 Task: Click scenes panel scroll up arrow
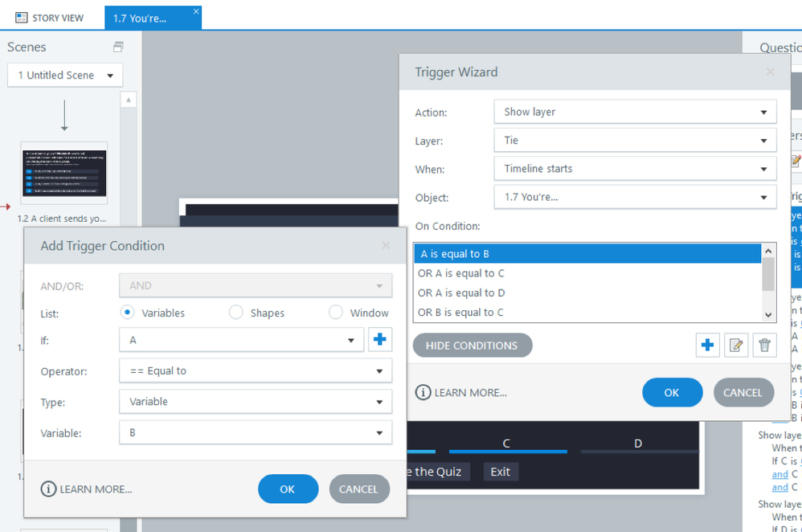coord(129,100)
